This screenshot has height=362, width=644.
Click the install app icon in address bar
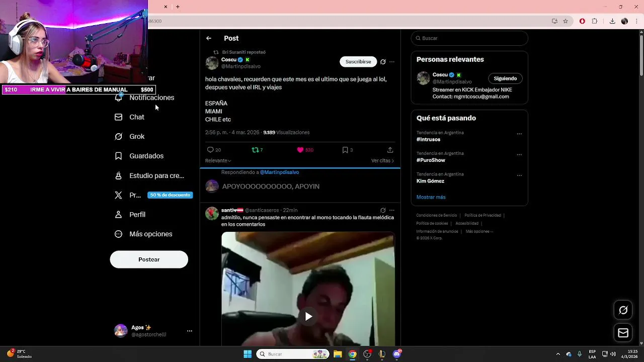point(554,21)
